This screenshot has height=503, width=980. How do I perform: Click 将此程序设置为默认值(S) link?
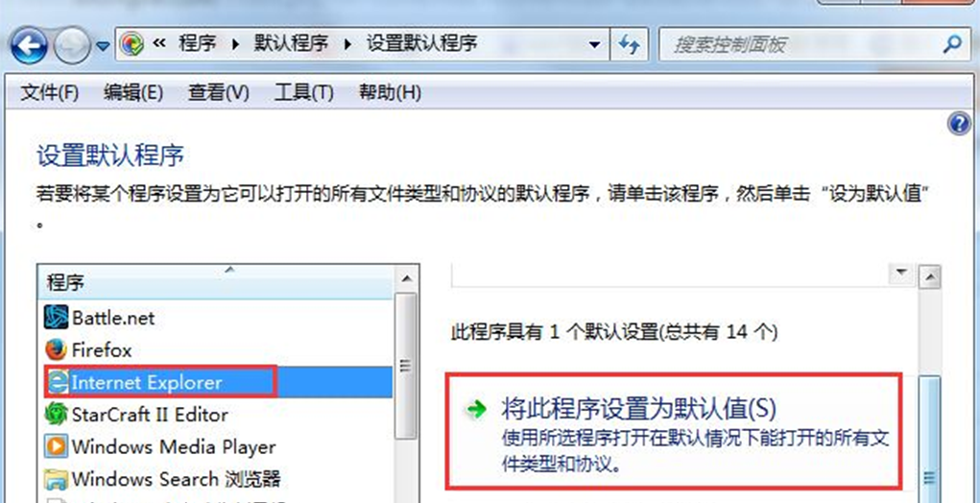(638, 410)
